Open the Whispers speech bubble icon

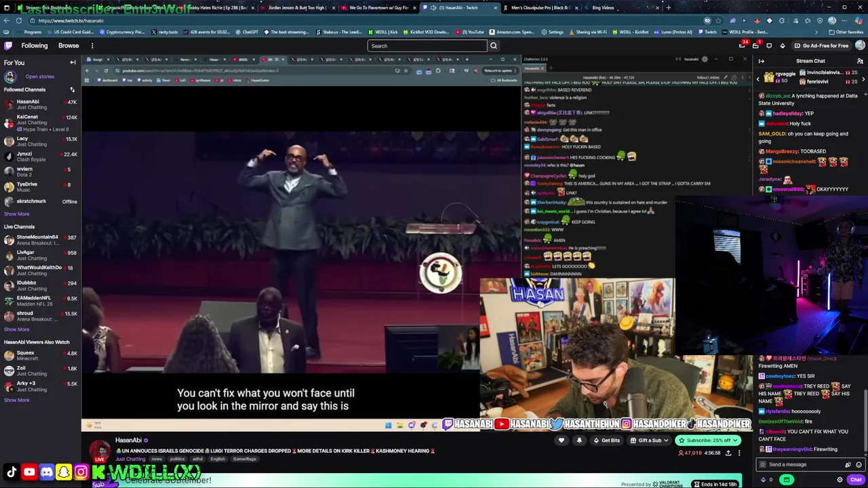pyautogui.click(x=769, y=45)
